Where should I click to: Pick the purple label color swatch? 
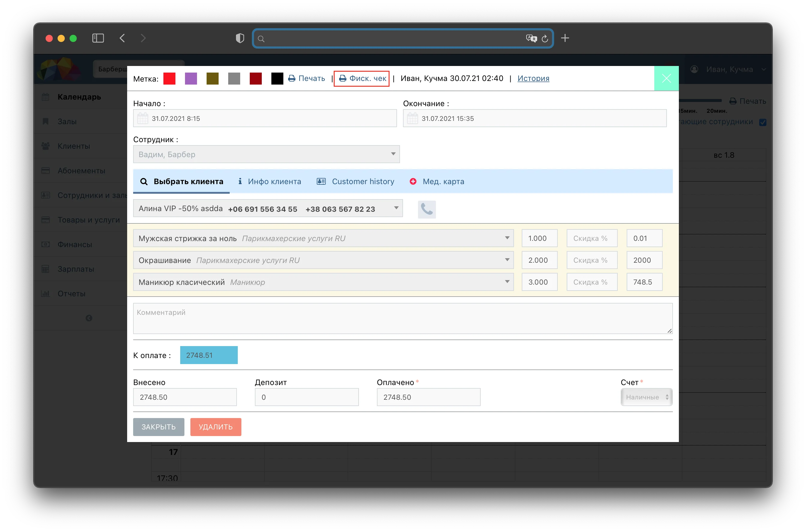coord(191,78)
